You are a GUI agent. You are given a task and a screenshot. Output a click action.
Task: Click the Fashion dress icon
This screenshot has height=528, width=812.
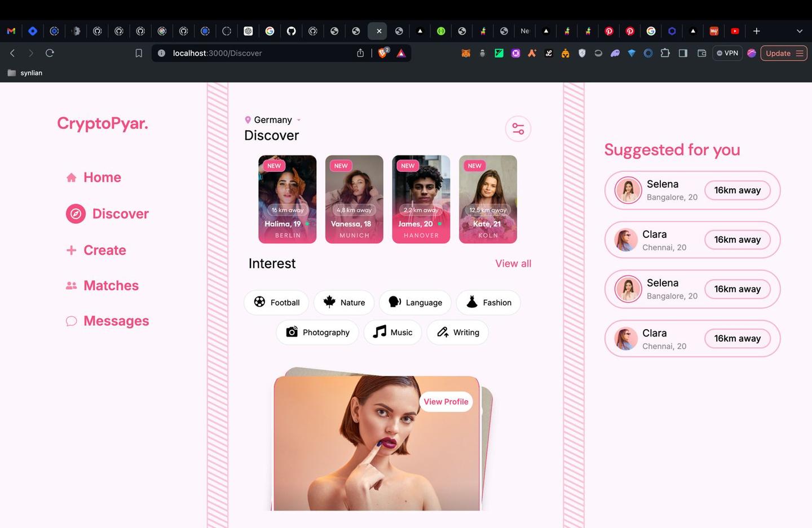point(472,301)
